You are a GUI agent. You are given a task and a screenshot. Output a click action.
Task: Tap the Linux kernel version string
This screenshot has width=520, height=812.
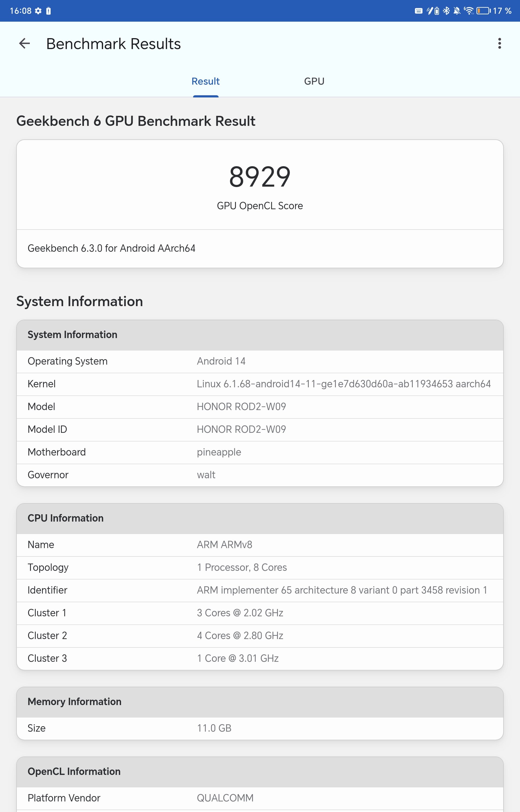344,384
